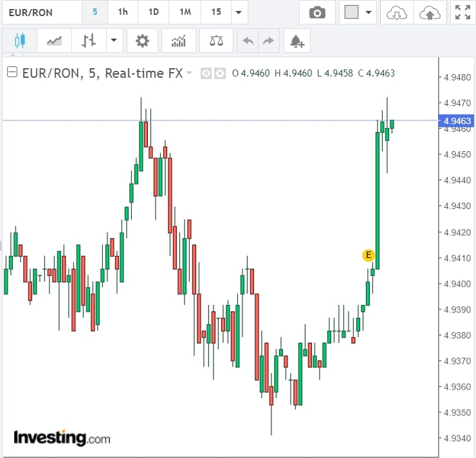Save the chart layout to the cloud
The width and height of the screenshot is (476, 458).
(429, 12)
